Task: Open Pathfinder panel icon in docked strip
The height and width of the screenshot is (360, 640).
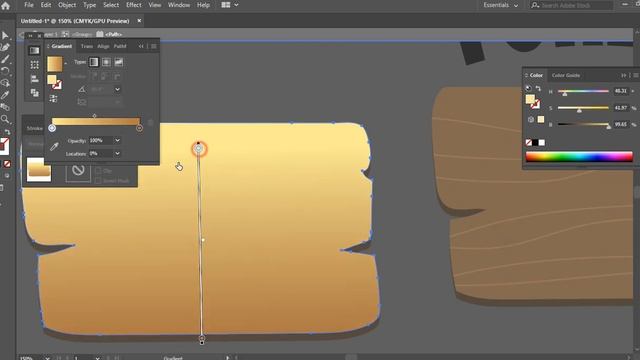Action: [x=34, y=93]
